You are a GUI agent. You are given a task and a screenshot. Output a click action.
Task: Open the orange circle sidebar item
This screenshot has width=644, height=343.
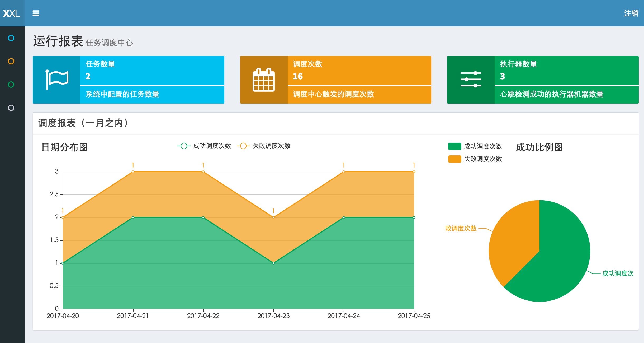point(11,61)
